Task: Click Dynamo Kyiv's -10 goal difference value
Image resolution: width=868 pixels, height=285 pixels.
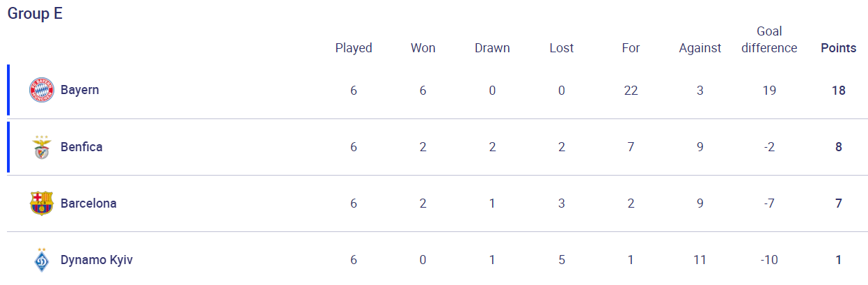Action: click(x=769, y=260)
